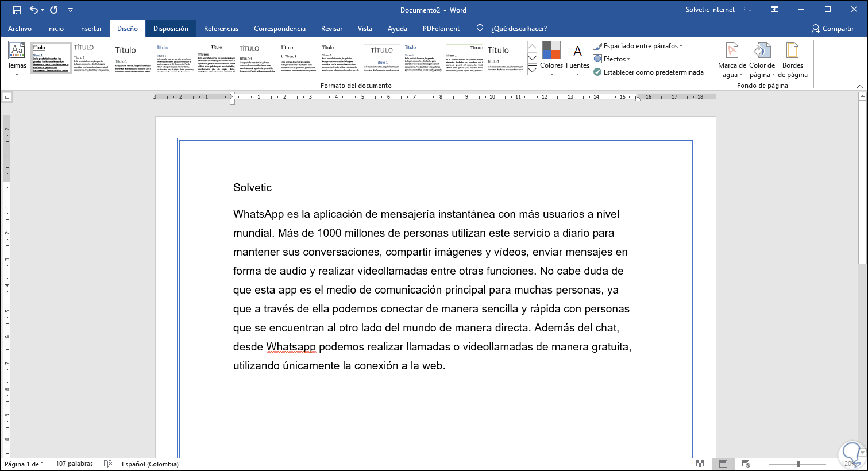Switch to the Insertar tab
Image resolution: width=868 pixels, height=471 pixels.
coord(90,29)
